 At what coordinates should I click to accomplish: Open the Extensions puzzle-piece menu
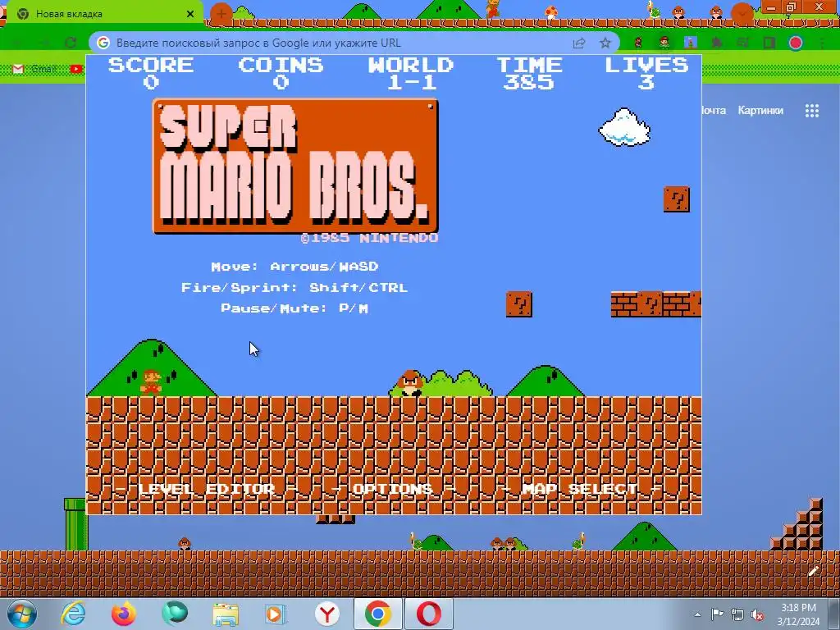point(716,43)
